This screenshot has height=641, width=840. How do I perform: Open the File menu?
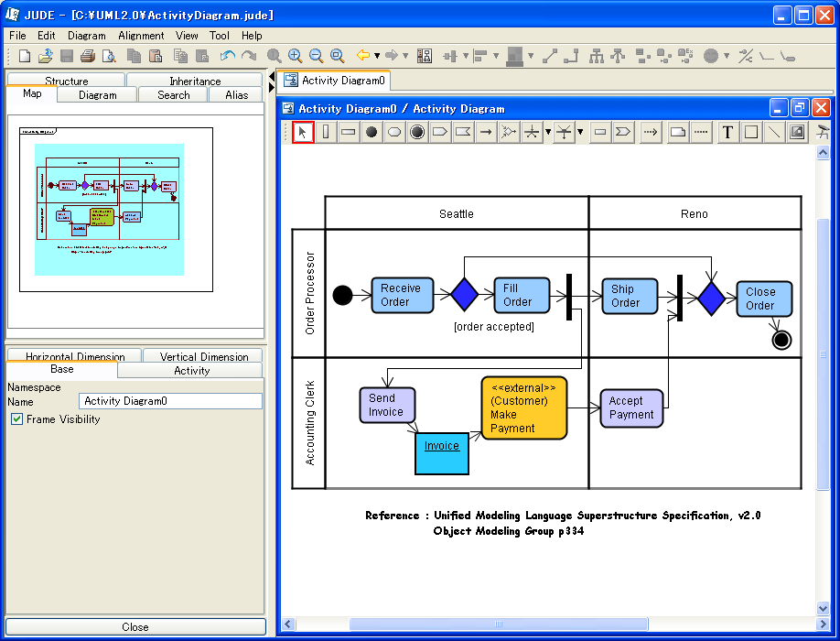pos(17,36)
